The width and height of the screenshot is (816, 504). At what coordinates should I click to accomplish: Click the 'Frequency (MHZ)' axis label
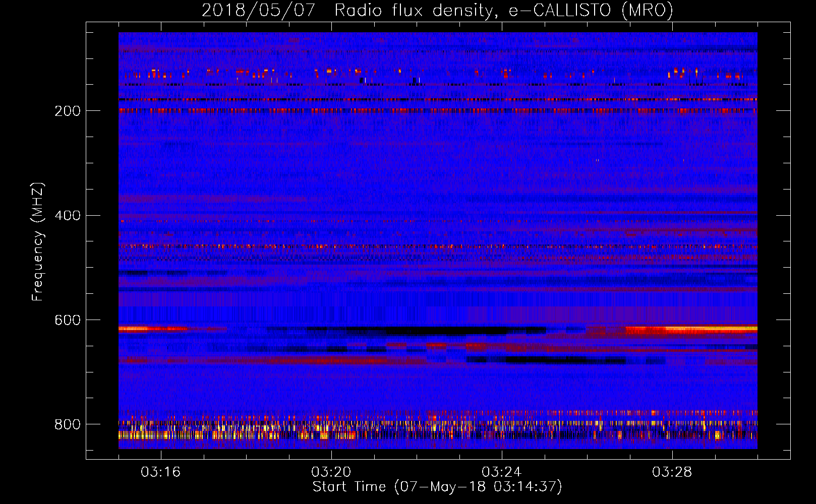point(37,242)
